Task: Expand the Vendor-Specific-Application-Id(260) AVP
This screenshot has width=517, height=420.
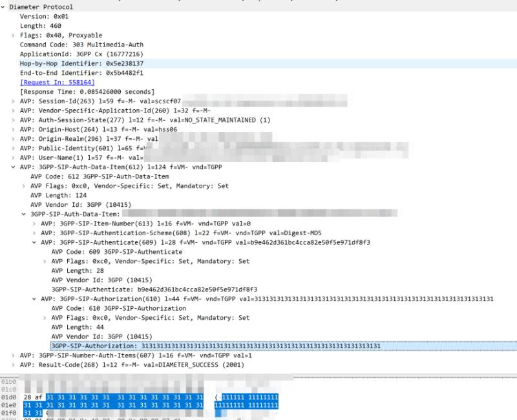Action: point(14,111)
